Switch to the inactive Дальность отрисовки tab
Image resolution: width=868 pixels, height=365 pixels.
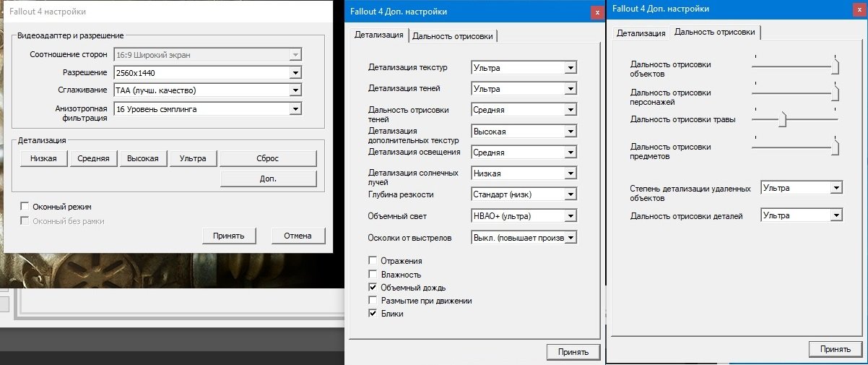[x=453, y=37]
